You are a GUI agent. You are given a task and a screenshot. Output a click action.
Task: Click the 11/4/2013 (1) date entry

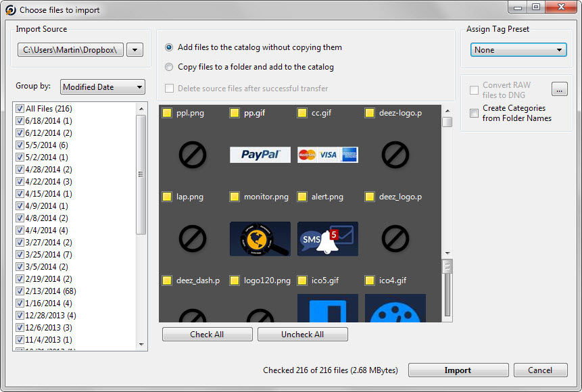[x=49, y=340]
